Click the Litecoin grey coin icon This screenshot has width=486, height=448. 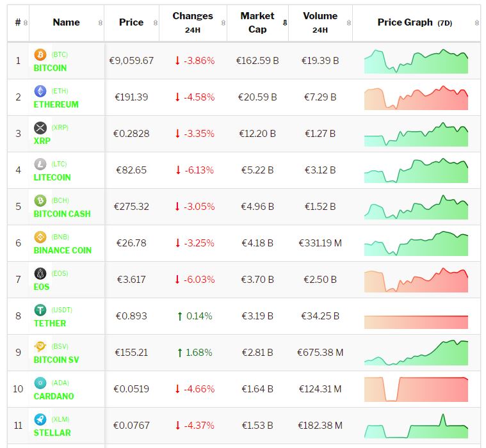[40, 164]
